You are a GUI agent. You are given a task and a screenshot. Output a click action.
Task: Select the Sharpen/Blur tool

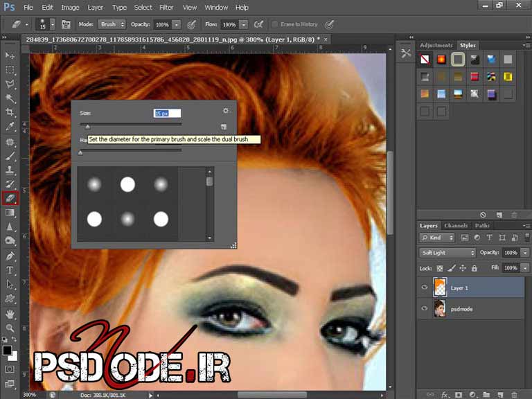pyautogui.click(x=10, y=227)
